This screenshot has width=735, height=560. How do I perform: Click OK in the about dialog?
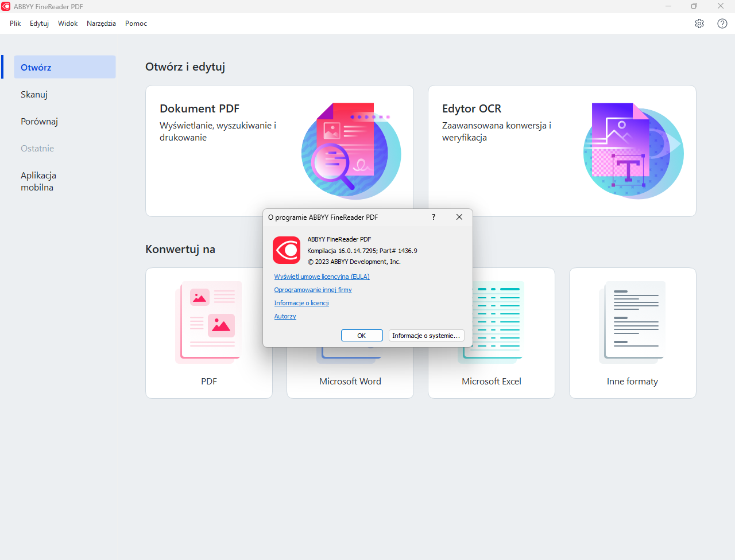point(362,336)
